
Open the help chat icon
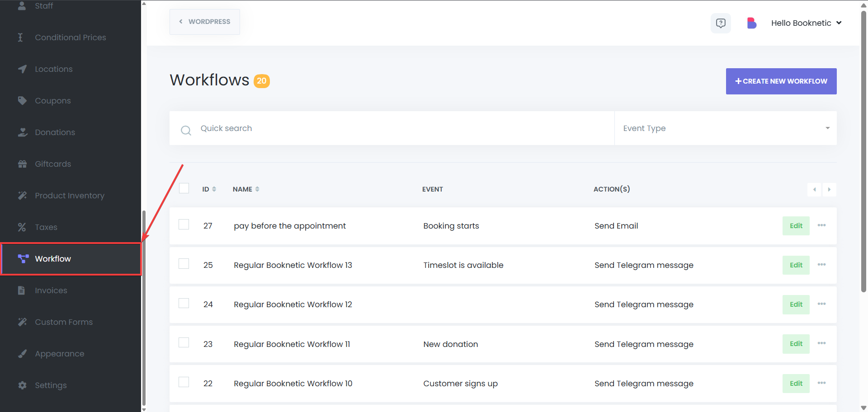click(x=721, y=23)
